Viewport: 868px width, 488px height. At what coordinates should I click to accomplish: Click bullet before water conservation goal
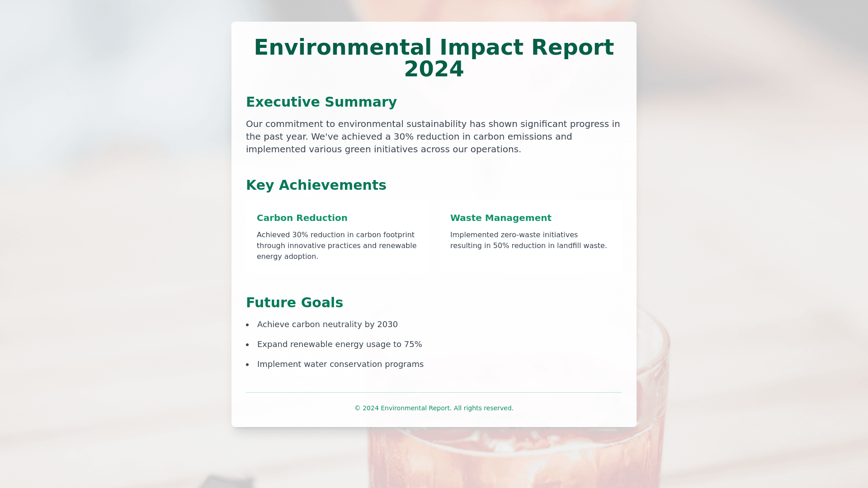(248, 365)
